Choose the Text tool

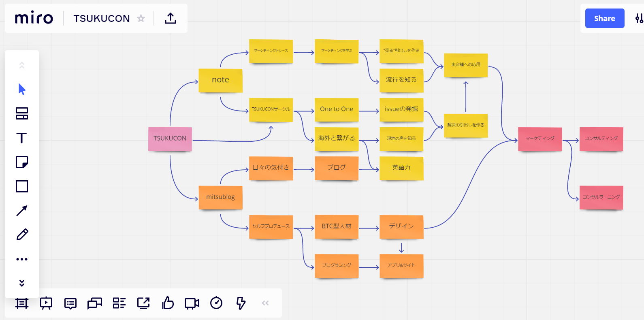tap(22, 138)
